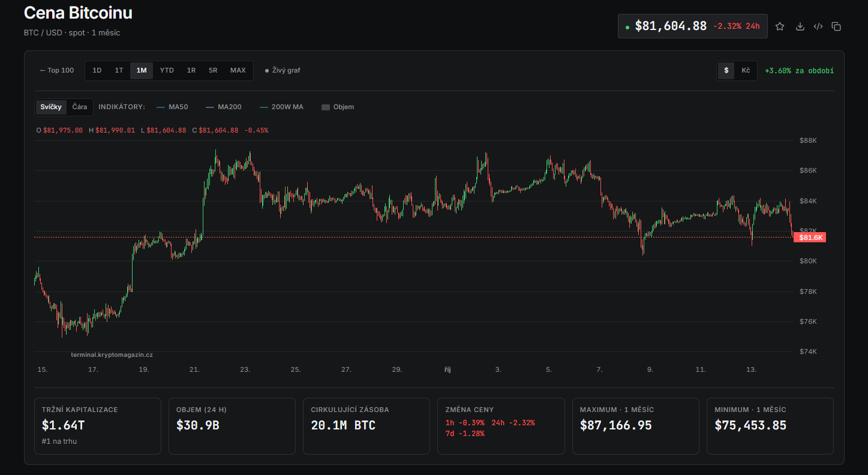Click the Cena Bitcoinu heading

pyautogui.click(x=78, y=13)
